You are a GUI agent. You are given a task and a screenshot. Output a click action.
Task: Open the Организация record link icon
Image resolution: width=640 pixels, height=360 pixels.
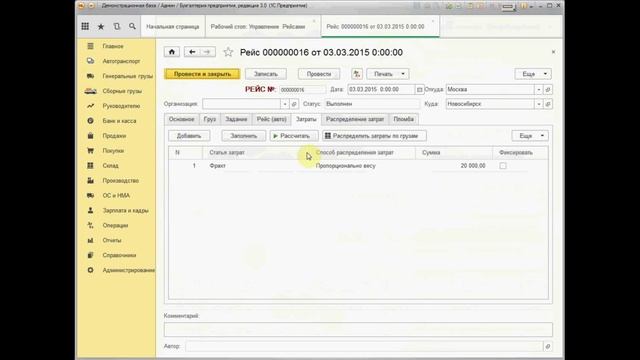pos(294,104)
